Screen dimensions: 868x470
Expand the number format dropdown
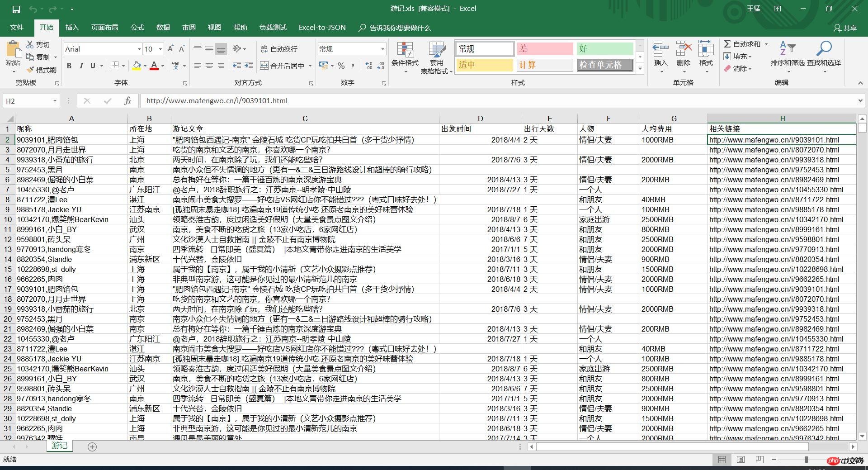(x=382, y=49)
